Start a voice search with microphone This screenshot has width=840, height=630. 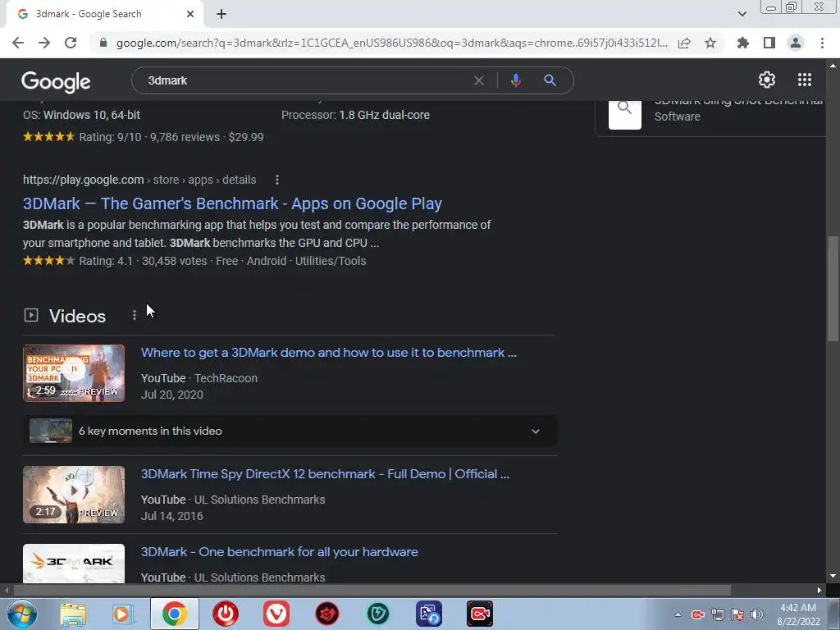tap(515, 80)
